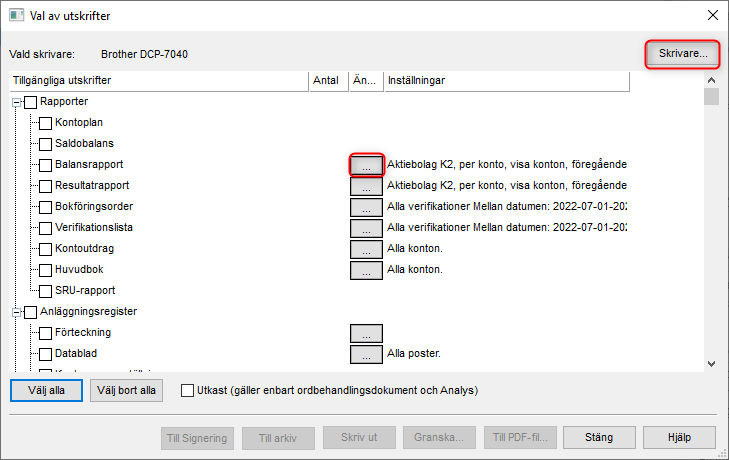Viewport: 729px width, 460px height.
Task: Tick the Kontoutdrag checkbox
Action: pos(46,249)
